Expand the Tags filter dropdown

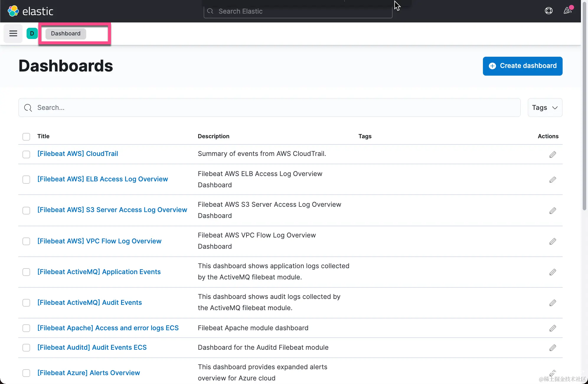[x=545, y=108]
